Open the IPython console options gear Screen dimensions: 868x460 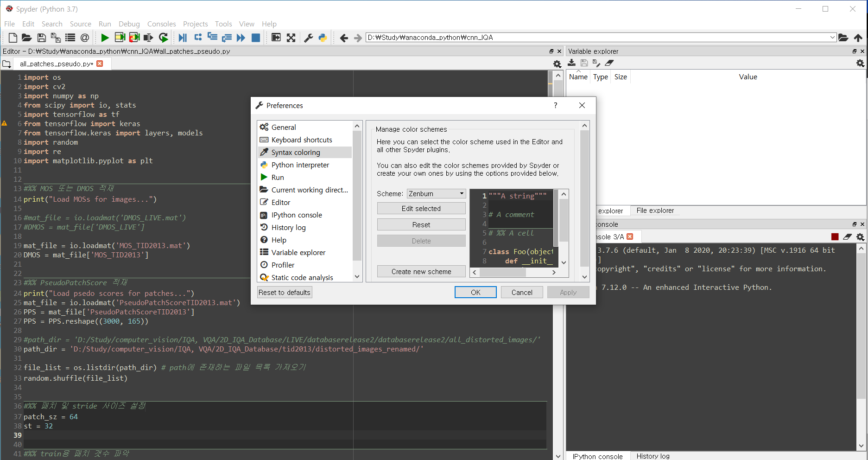click(x=860, y=237)
